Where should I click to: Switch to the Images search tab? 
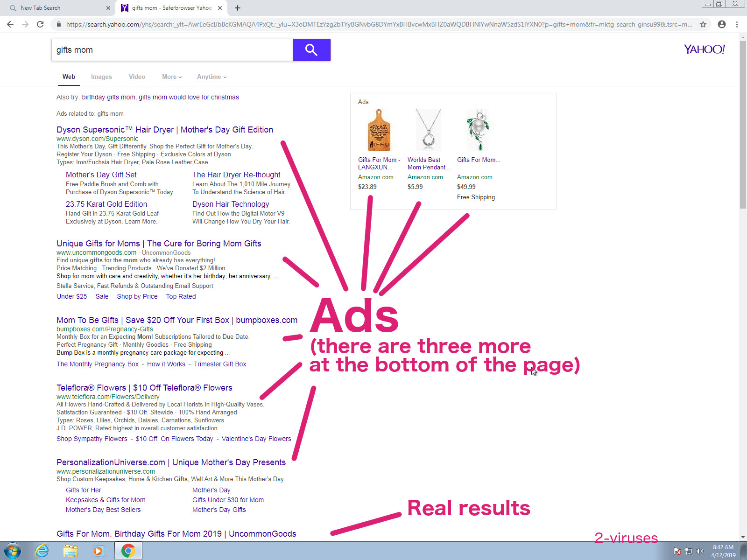[x=101, y=77]
